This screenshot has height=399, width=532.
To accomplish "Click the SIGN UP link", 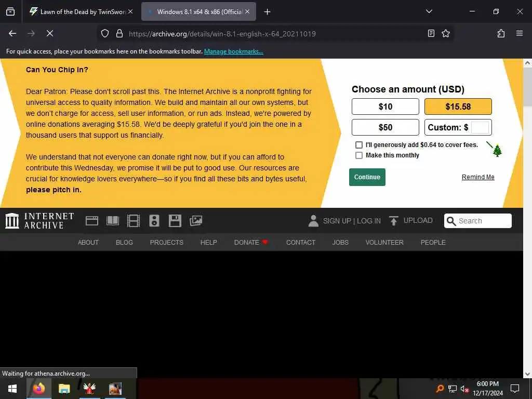I will [337, 221].
